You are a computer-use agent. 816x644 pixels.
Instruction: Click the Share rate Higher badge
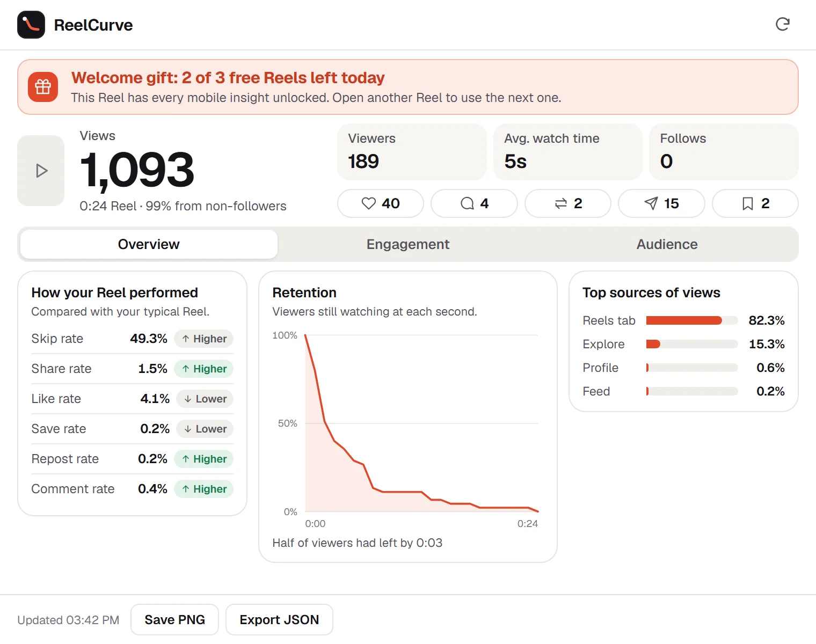(x=204, y=369)
